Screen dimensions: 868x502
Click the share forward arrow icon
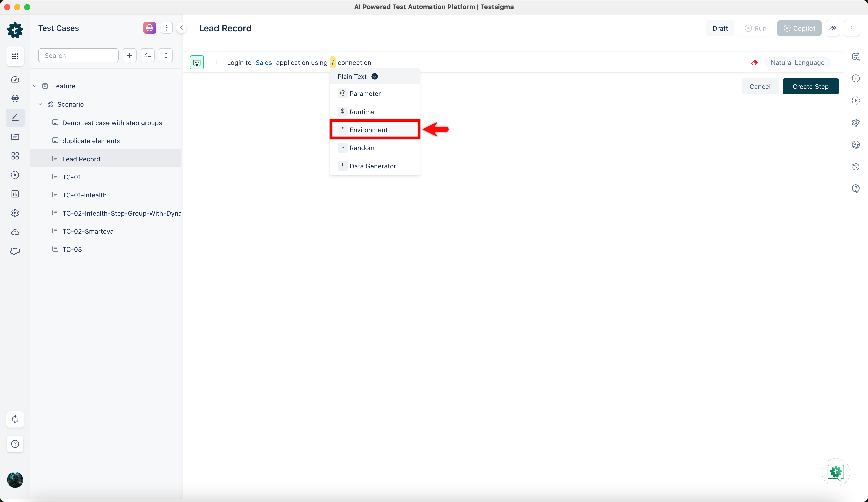[x=833, y=28]
